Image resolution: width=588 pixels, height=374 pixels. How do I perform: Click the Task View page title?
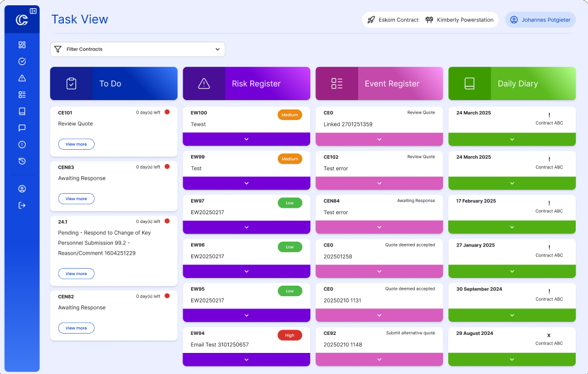pyautogui.click(x=80, y=19)
